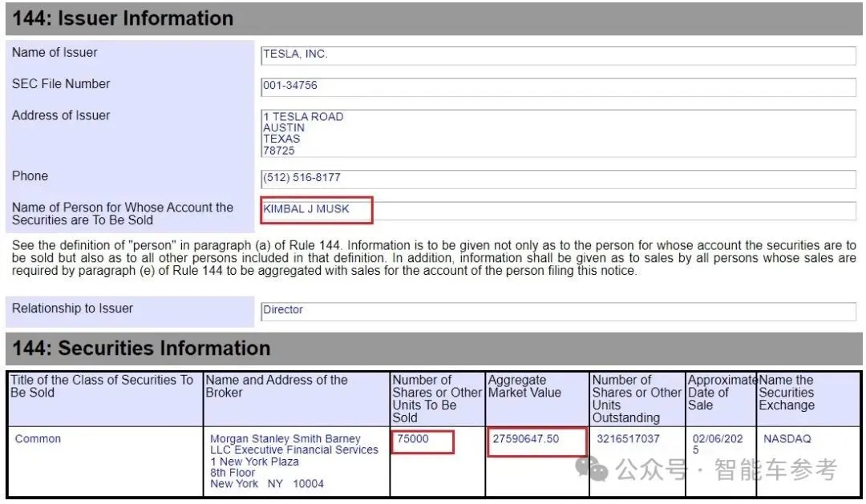Screen dimensions: 866x504
Task: Click the 'Name of Issuer' label
Action: pyautogui.click(x=55, y=52)
